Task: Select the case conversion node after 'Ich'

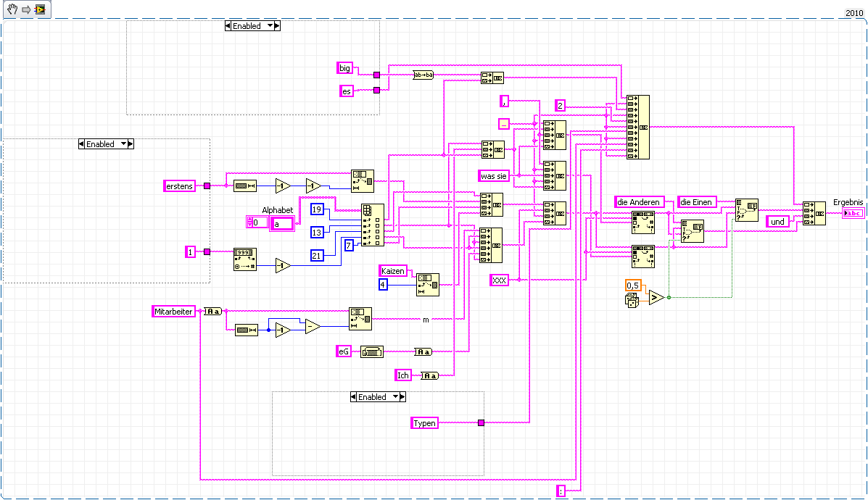Action: point(429,375)
